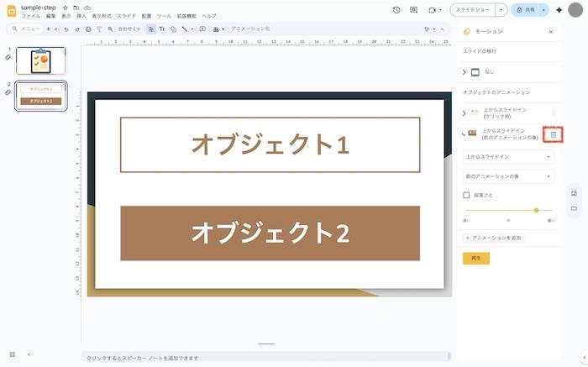Click the input tools あ icon
The width and height of the screenshot is (588, 367).
coord(216,29)
